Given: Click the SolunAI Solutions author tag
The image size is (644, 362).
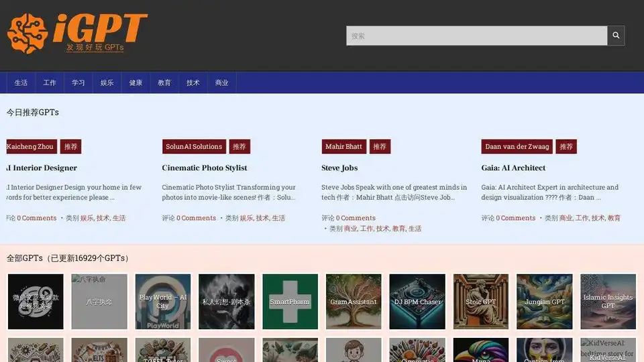Looking at the screenshot, I should point(194,147).
